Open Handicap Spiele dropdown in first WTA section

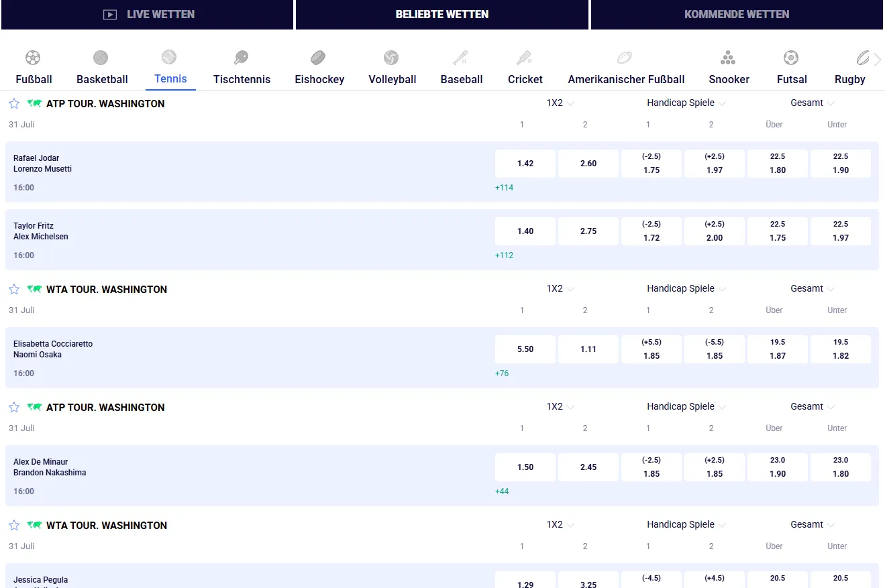pyautogui.click(x=687, y=288)
